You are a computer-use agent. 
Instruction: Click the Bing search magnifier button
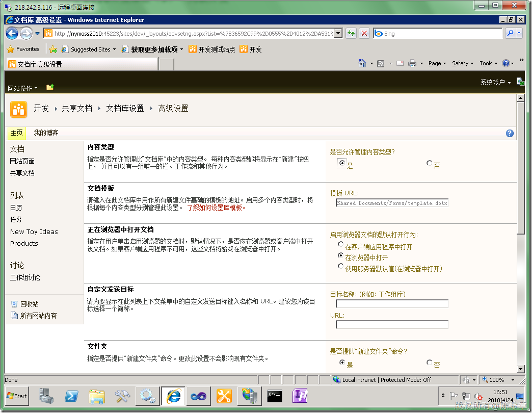tap(510, 33)
